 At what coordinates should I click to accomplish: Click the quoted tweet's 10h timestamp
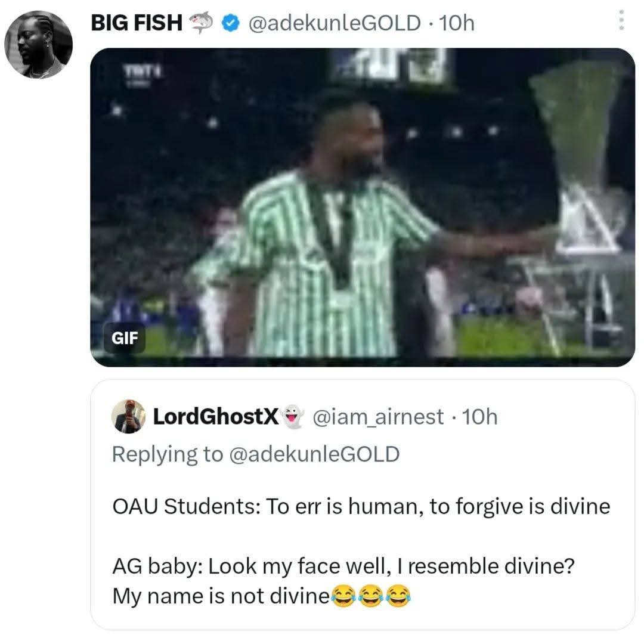pos(479,416)
